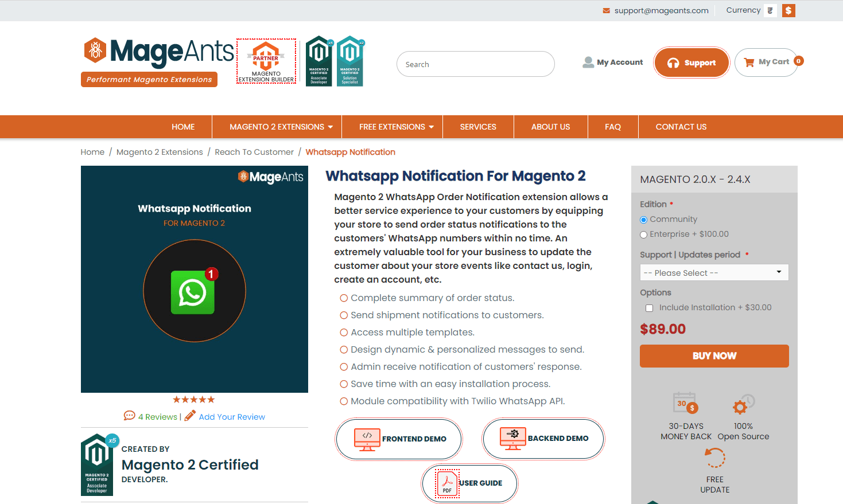
Task: Switch currency to Indian Rupee
Action: click(770, 10)
